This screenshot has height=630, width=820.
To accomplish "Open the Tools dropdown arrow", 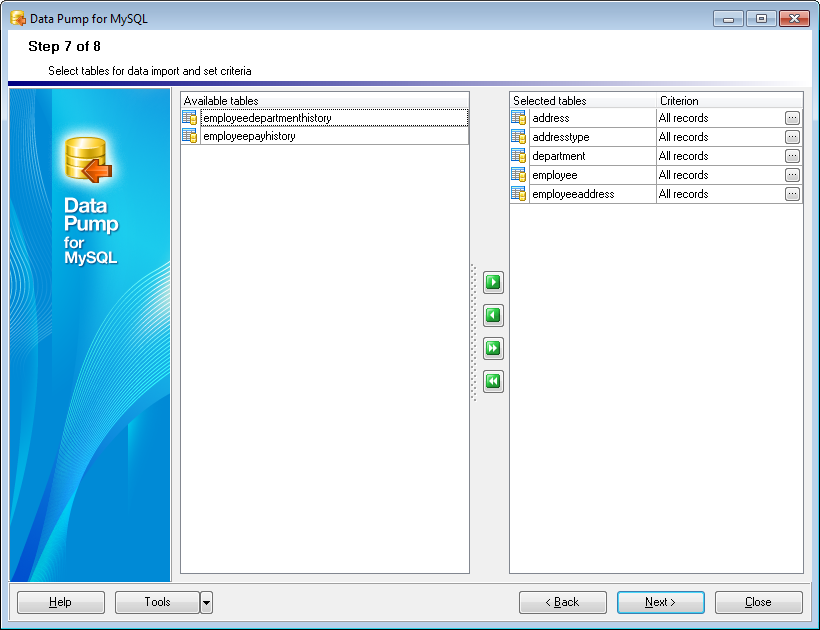I will [205, 602].
